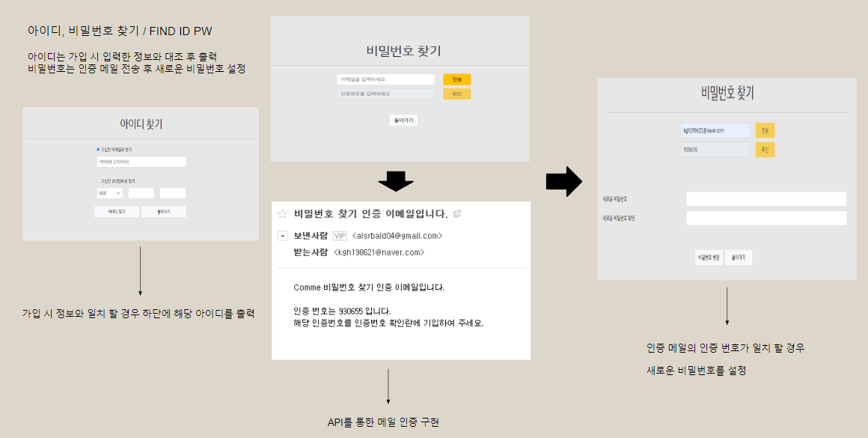Focus the empty 이메일을 입력하세요 field
The width and height of the screenshot is (868, 438).
[386, 79]
